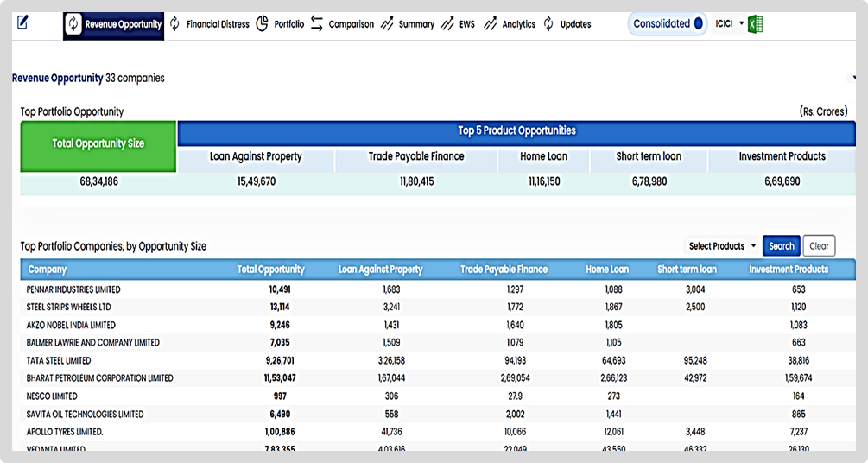Click the Revenue Opportunity refresh icon
This screenshot has height=463, width=868.
click(x=73, y=24)
